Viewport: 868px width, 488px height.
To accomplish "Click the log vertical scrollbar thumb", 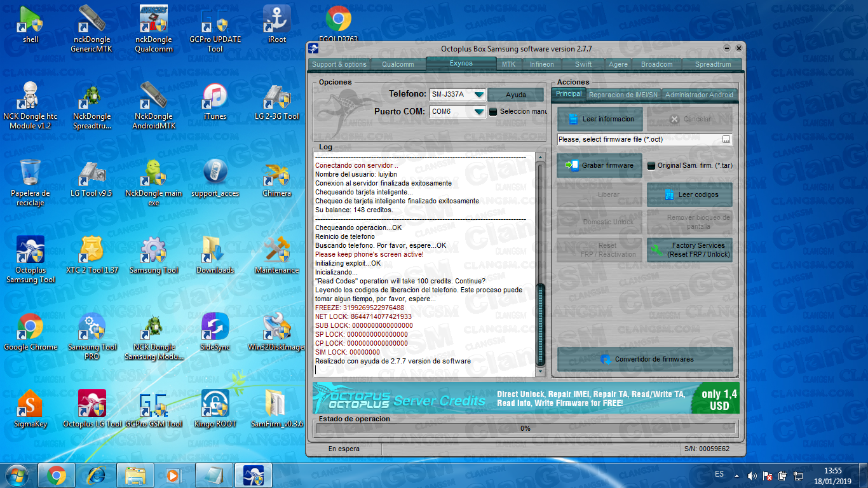I will point(541,325).
